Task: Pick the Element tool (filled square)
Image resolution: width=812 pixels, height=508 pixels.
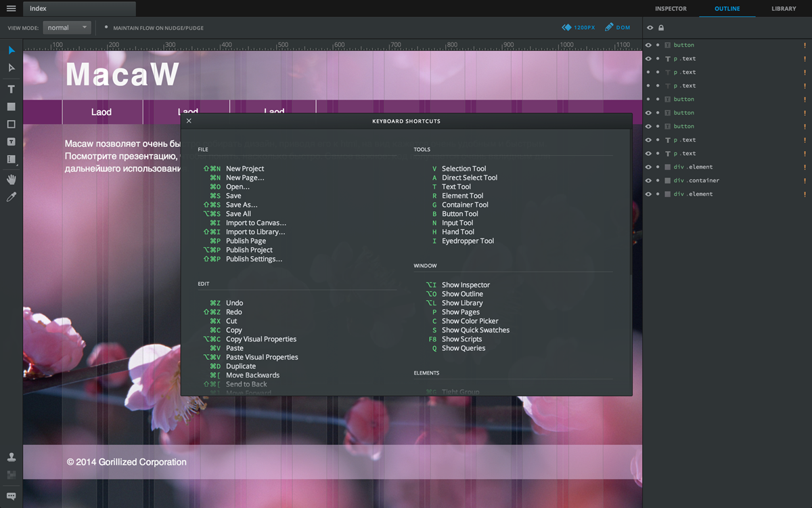Action: pos(12,107)
